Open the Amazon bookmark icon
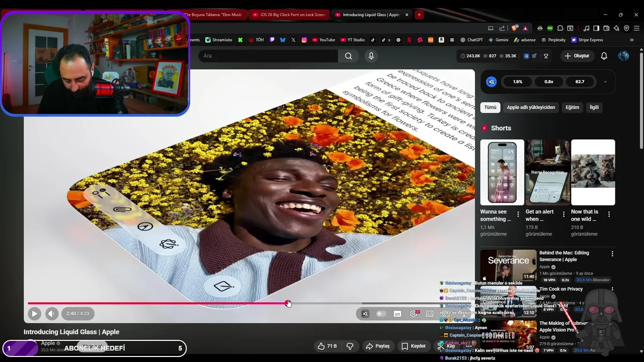 [x=441, y=40]
